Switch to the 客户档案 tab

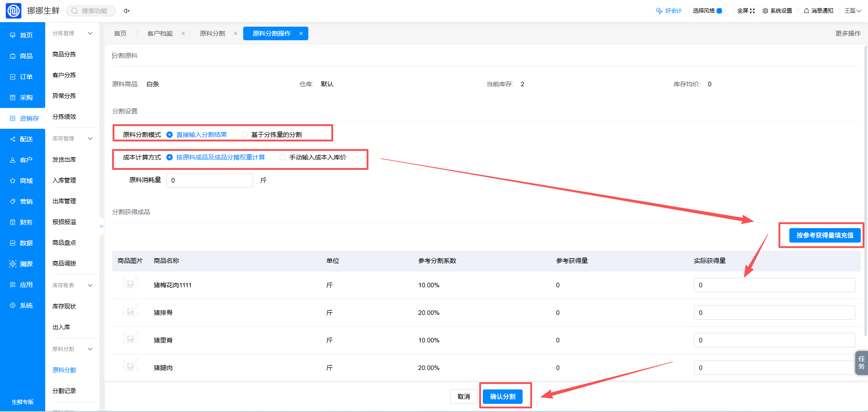tap(160, 33)
